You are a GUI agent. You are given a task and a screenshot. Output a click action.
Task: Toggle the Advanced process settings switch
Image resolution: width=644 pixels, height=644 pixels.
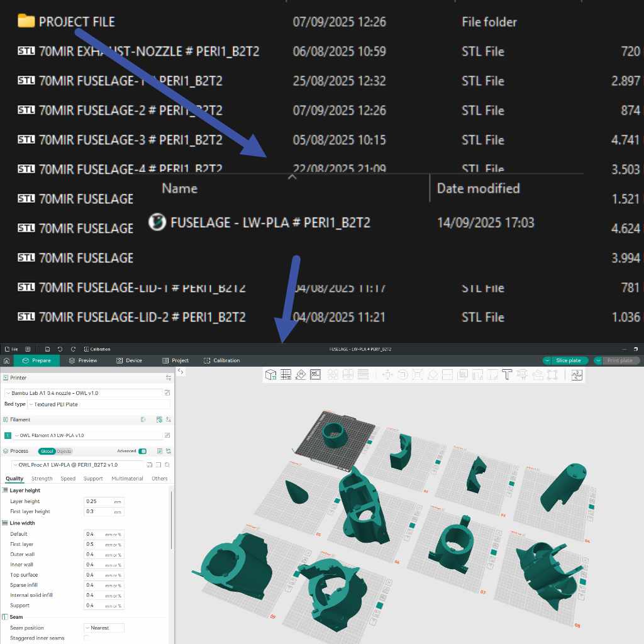tap(143, 451)
